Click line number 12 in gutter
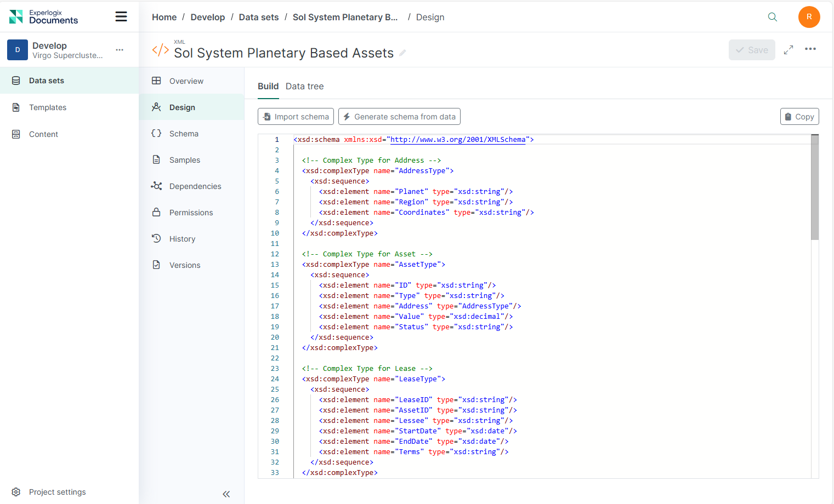 point(275,254)
